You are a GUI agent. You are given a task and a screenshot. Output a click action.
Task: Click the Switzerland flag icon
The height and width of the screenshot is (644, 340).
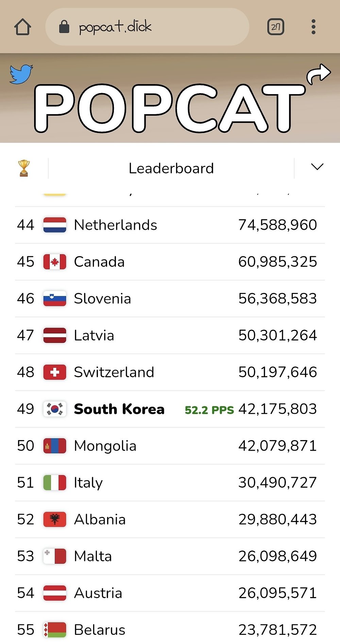click(x=55, y=372)
